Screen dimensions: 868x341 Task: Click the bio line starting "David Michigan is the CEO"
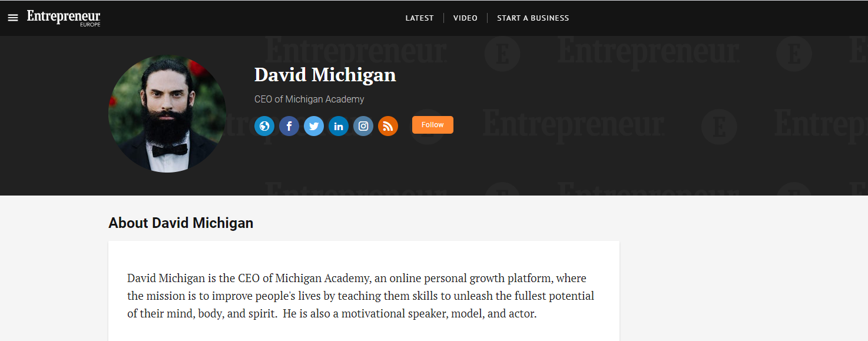pyautogui.click(x=357, y=278)
